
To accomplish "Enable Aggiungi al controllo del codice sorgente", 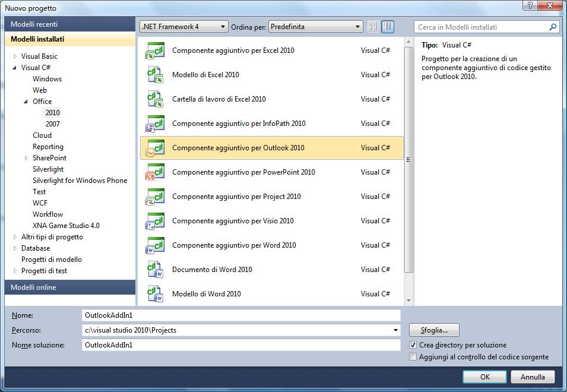I will coord(413,357).
